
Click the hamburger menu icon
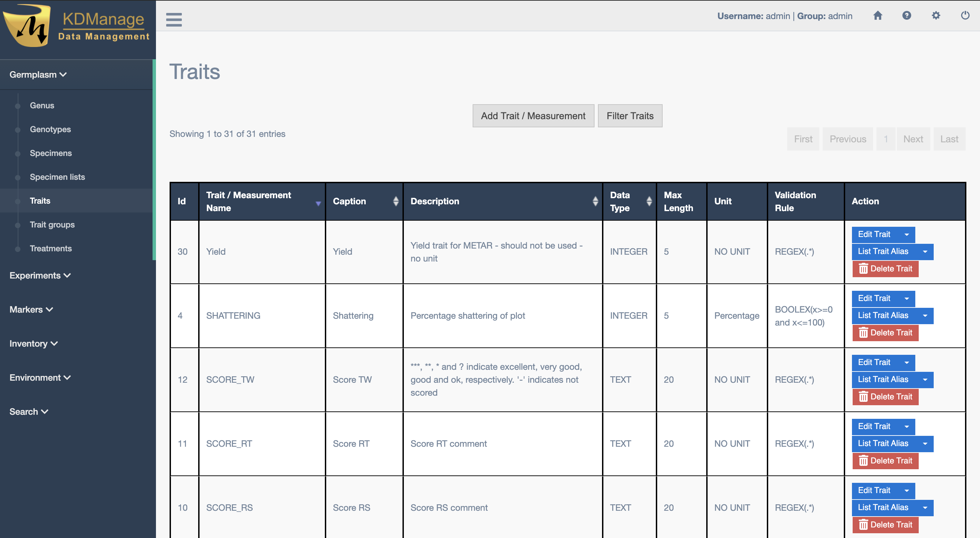tap(174, 19)
